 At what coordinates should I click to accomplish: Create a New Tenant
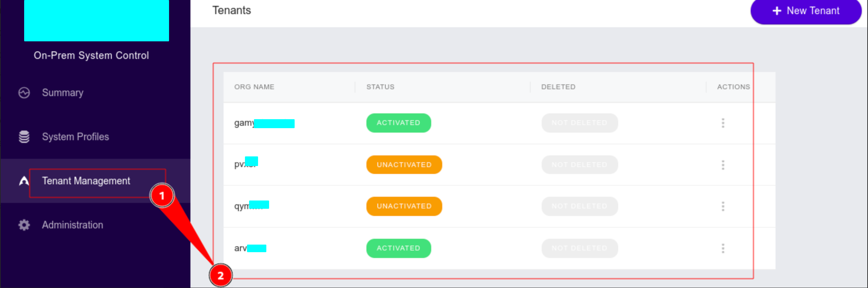coord(806,11)
